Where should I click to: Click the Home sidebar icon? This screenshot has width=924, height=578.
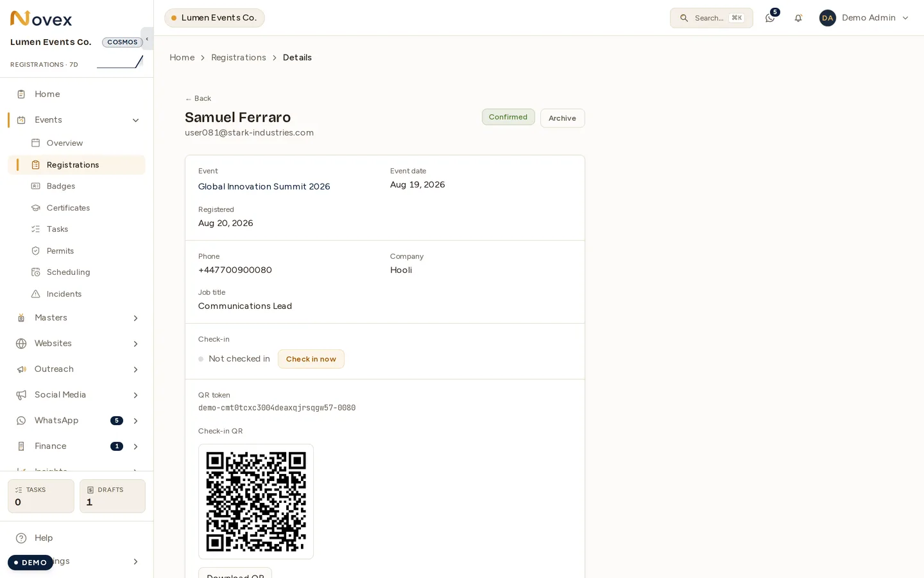pyautogui.click(x=21, y=94)
